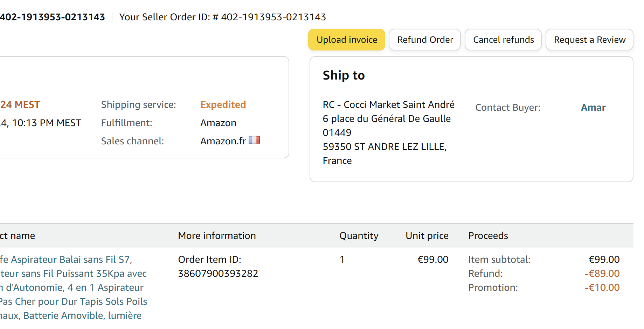The image size is (644, 329).
Task: Open the Refund Order action
Action: click(x=425, y=40)
